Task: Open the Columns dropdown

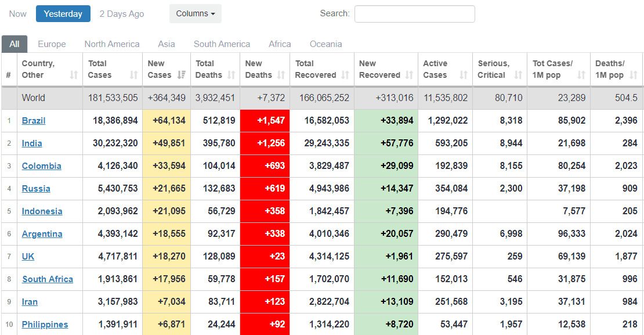Action: coord(196,14)
